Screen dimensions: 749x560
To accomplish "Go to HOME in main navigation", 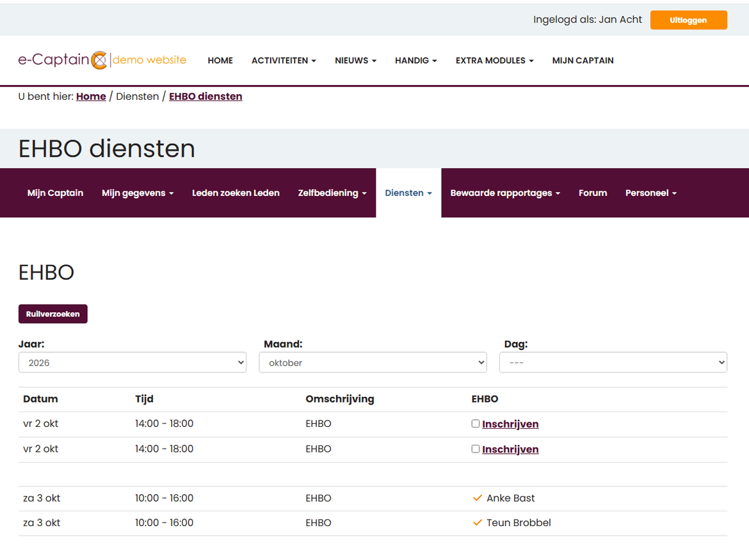I will coord(220,61).
